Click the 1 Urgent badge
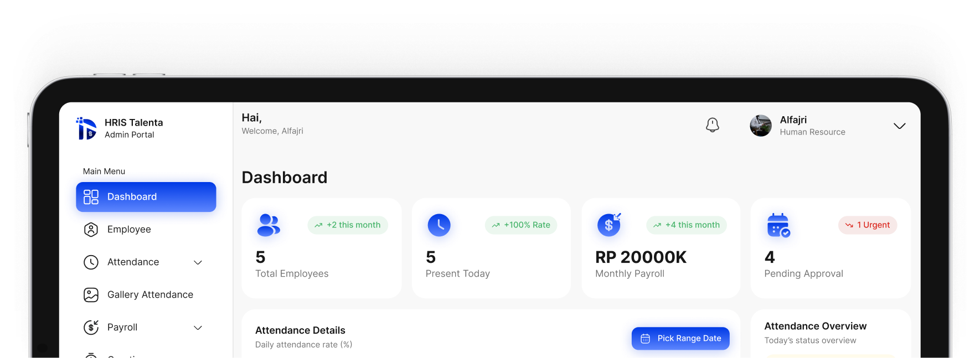This screenshot has height=358, width=980. [868, 225]
